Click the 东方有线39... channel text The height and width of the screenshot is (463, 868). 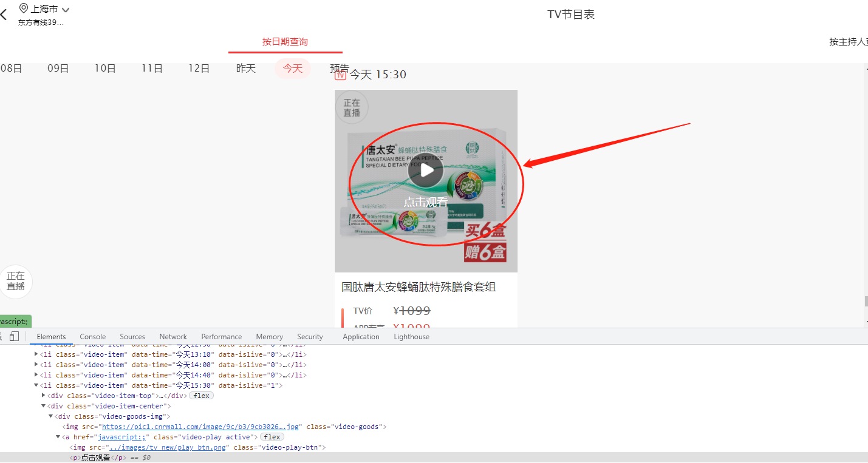(x=41, y=22)
